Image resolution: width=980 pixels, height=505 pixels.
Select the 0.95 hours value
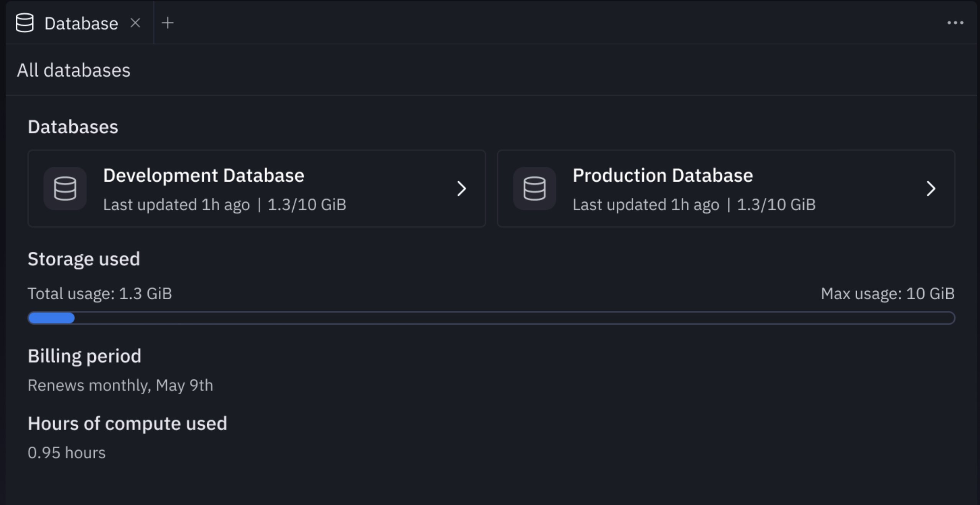tap(66, 453)
